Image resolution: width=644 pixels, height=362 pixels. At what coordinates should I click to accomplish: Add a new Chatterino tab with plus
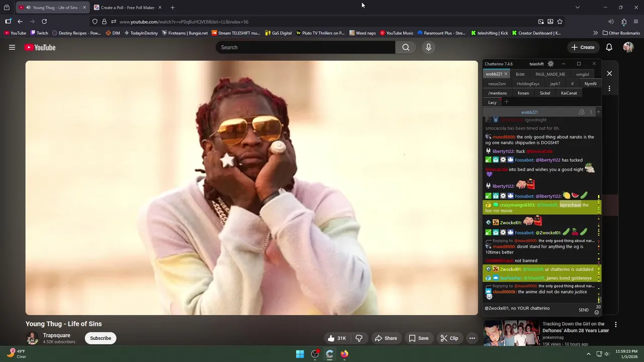pyautogui.click(x=507, y=102)
